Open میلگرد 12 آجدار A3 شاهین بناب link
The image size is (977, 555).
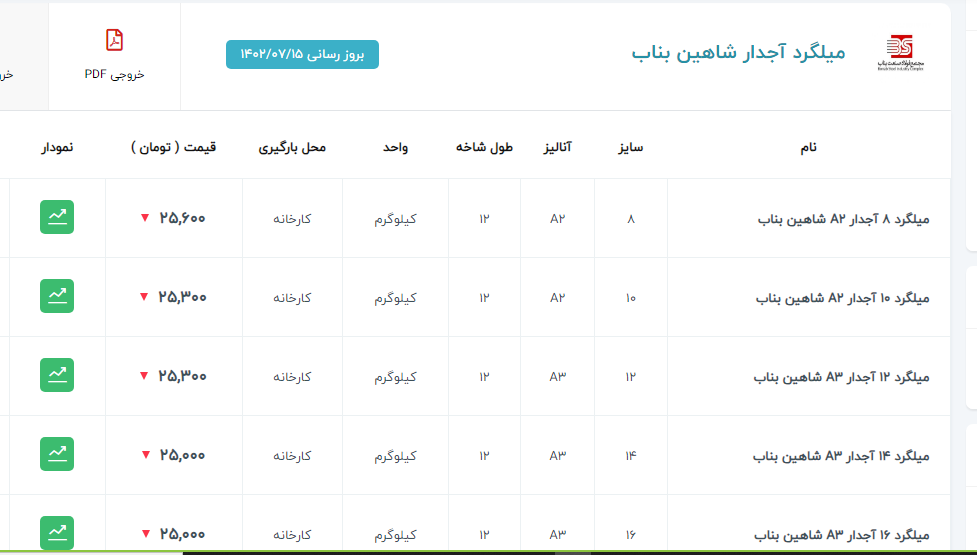pos(841,377)
